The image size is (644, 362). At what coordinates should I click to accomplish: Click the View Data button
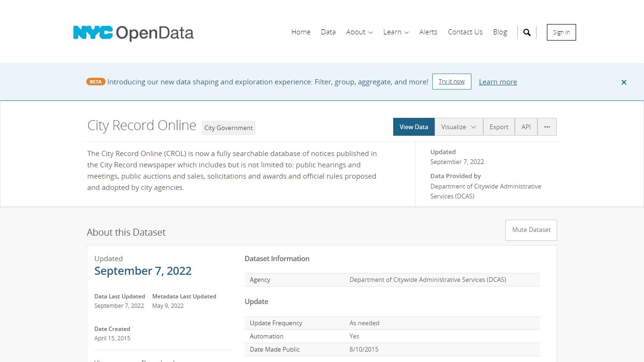[x=414, y=127]
